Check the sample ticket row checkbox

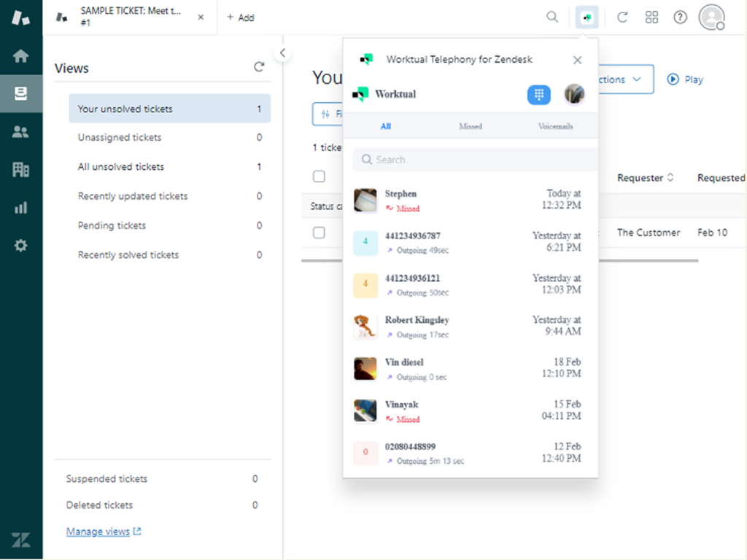pyautogui.click(x=319, y=233)
